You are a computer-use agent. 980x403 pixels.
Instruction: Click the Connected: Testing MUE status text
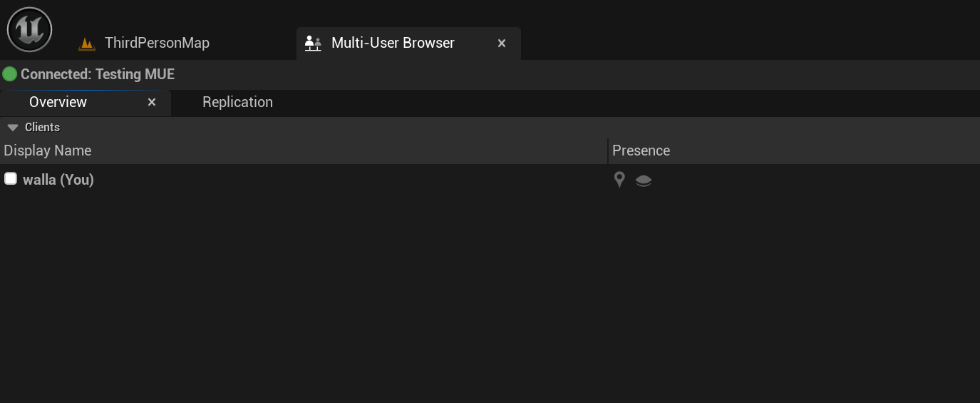tap(98, 74)
